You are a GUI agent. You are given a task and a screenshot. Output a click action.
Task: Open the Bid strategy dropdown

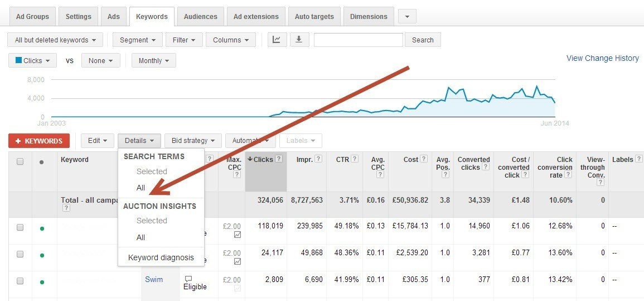coord(193,141)
